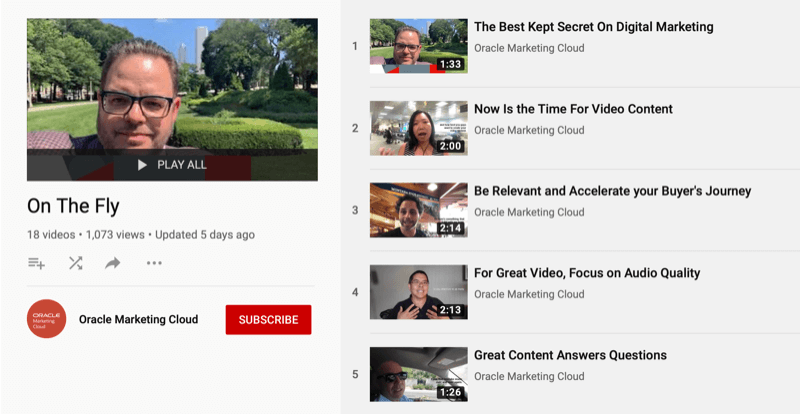Click the number 2 beside the second video

(355, 129)
